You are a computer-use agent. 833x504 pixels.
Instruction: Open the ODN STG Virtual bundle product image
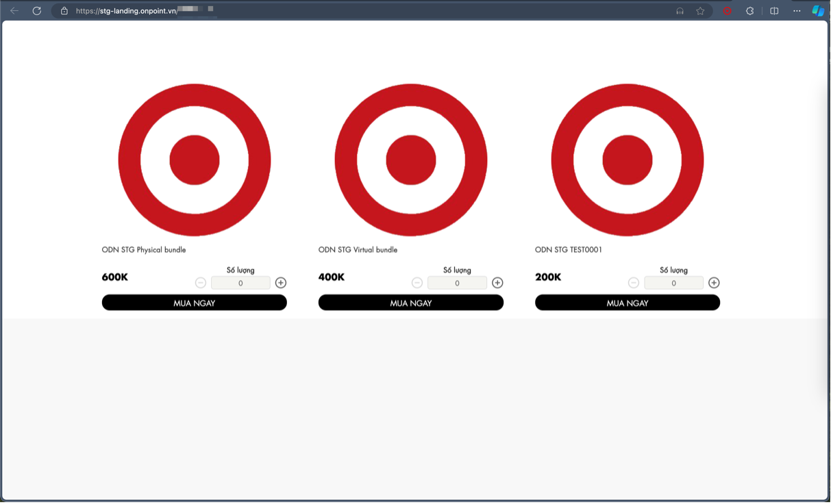pyautogui.click(x=411, y=160)
